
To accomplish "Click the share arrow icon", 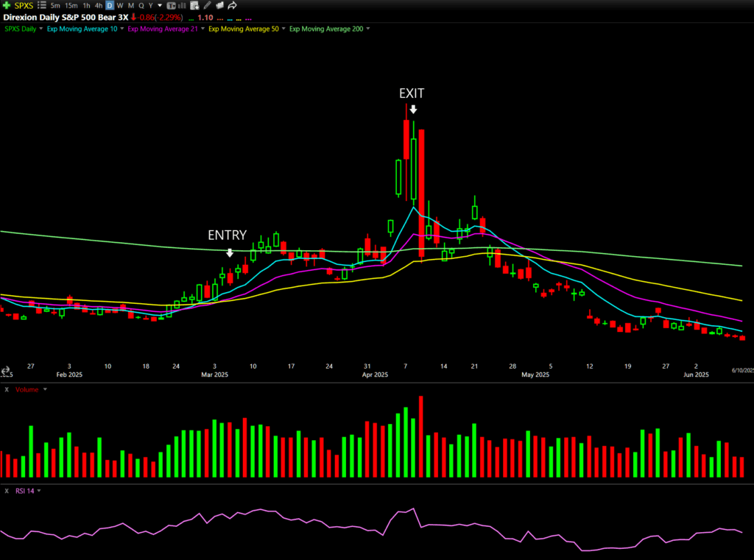I will tap(233, 5).
